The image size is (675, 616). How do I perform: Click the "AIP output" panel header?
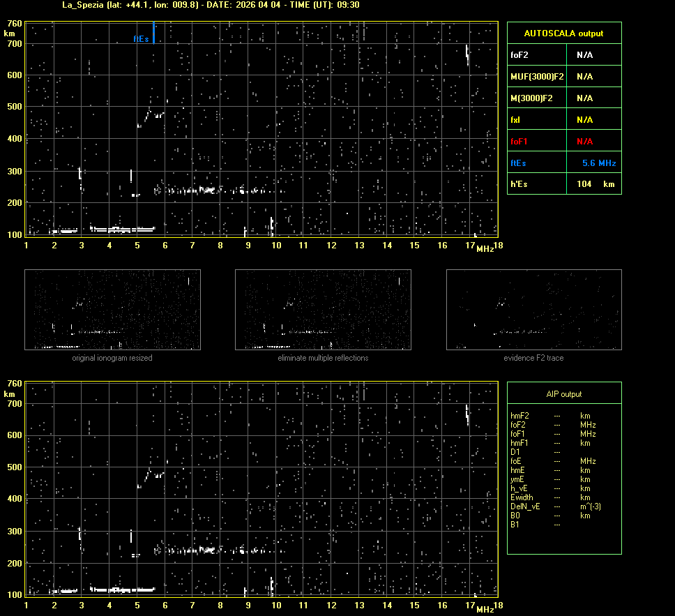pos(563,394)
